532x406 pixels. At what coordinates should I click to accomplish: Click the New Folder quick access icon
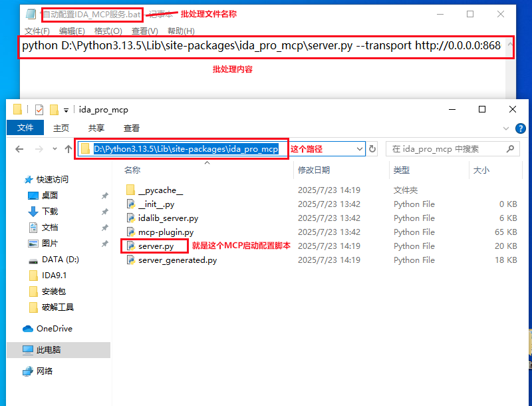click(x=54, y=110)
